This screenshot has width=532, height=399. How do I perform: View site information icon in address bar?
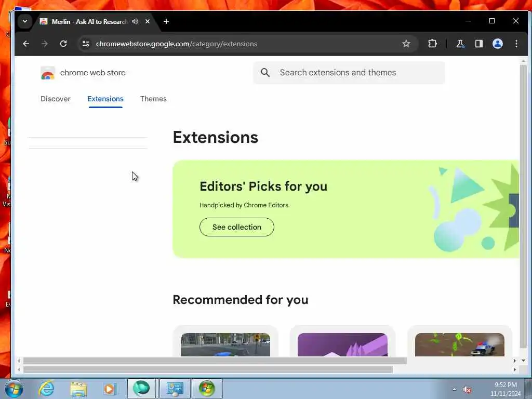tap(86, 44)
